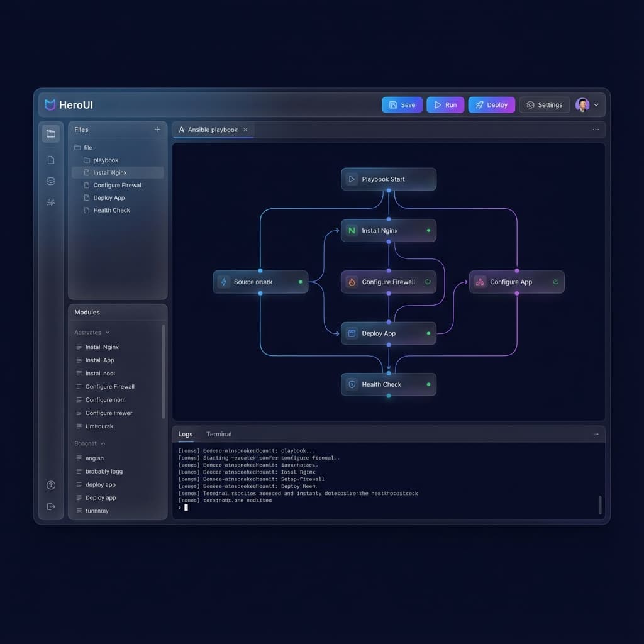
Task: Click the Deploy button in the header
Action: coord(491,104)
